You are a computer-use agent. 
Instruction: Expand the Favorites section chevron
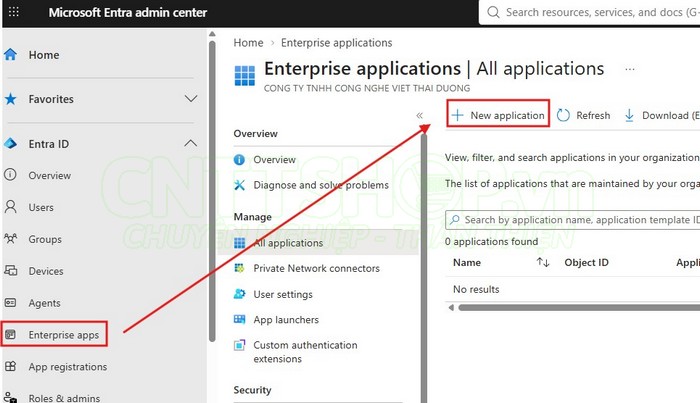(x=191, y=99)
